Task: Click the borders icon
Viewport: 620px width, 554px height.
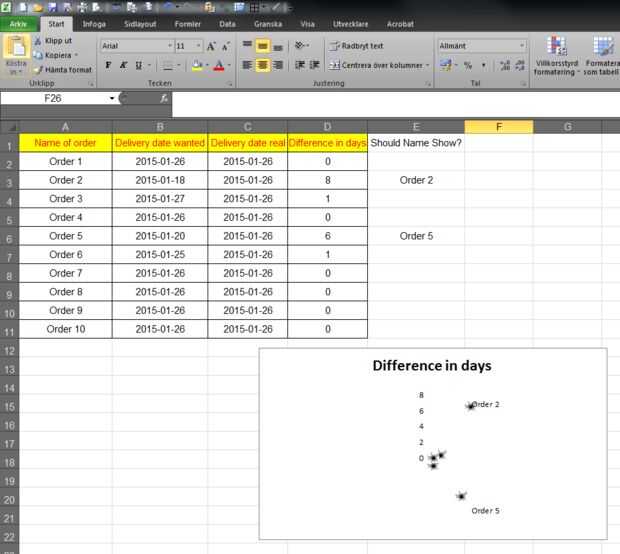Action: (168, 66)
